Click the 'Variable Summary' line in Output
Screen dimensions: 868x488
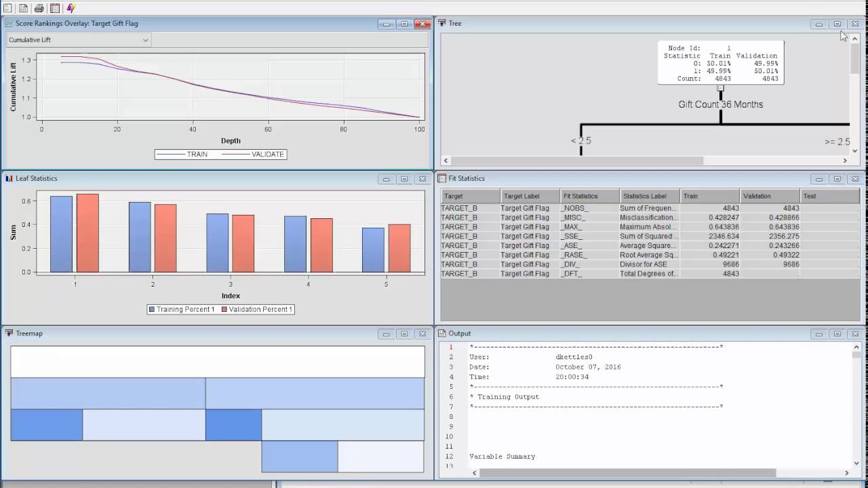(x=502, y=457)
